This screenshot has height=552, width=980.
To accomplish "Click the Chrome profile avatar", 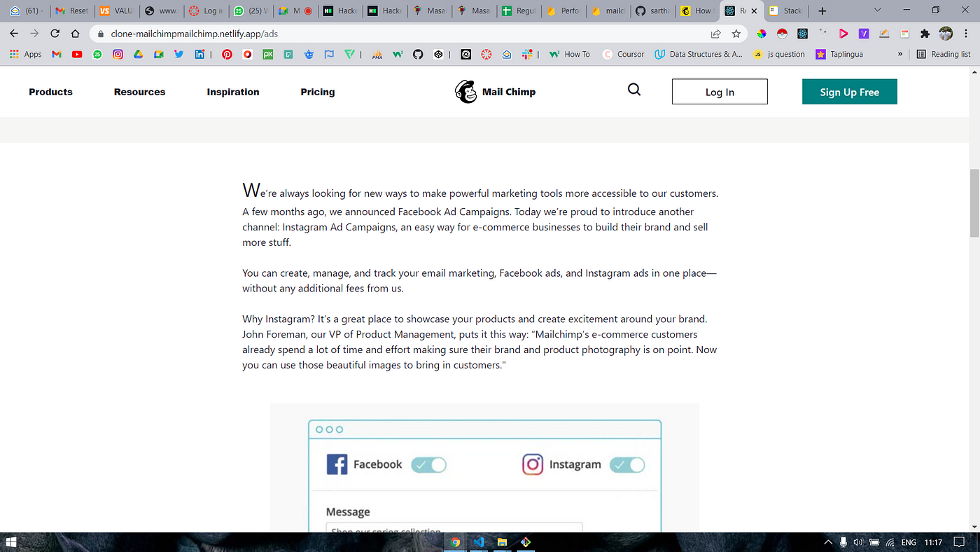I will pyautogui.click(x=946, y=34).
